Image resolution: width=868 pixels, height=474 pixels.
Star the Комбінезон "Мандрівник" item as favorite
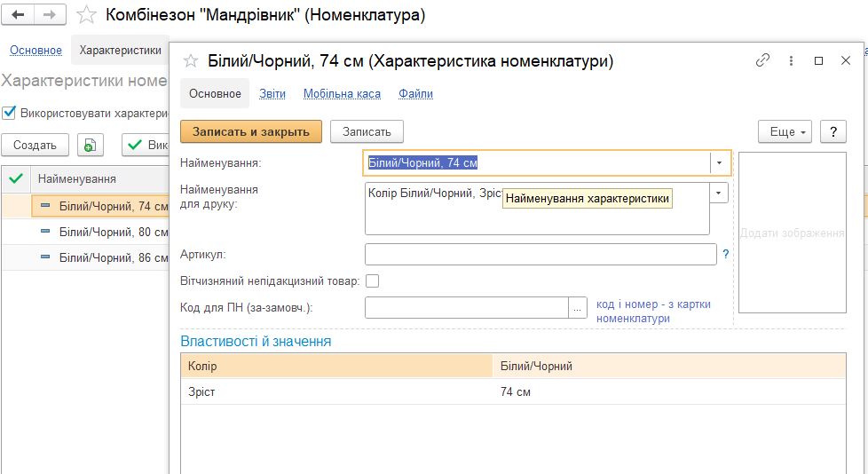86,15
